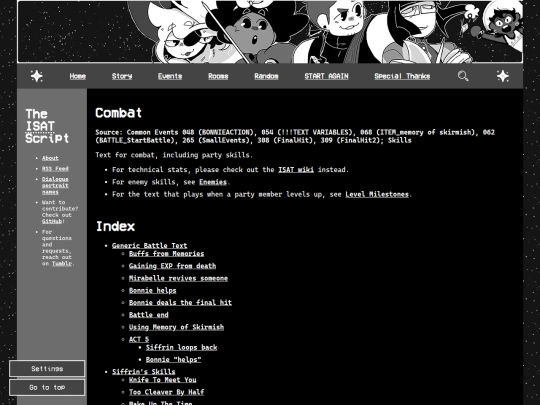Click the right sparkle star icon
This screenshot has width=540, height=405.
(503, 76)
